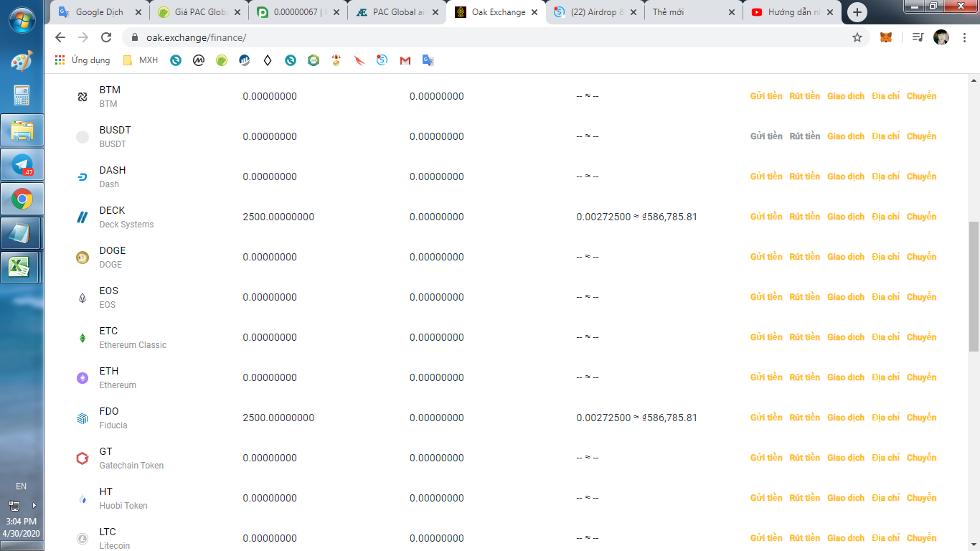The height and width of the screenshot is (551, 980).
Task: Switch to the (22) Airdrop tab
Action: tap(595, 12)
